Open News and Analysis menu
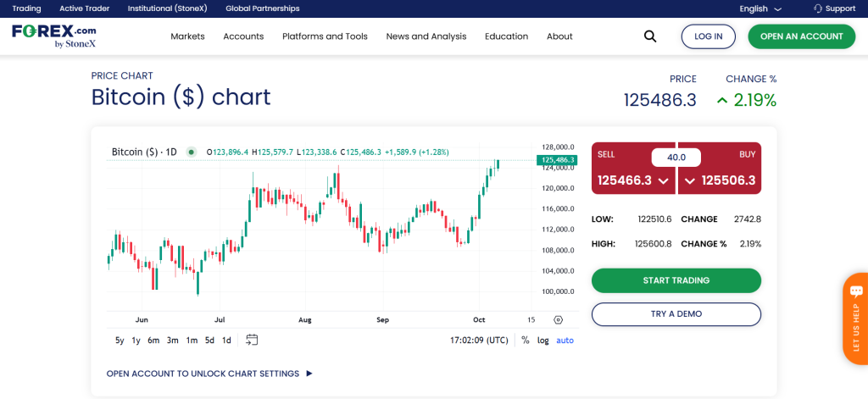Image resolution: width=868 pixels, height=399 pixels. coord(426,36)
